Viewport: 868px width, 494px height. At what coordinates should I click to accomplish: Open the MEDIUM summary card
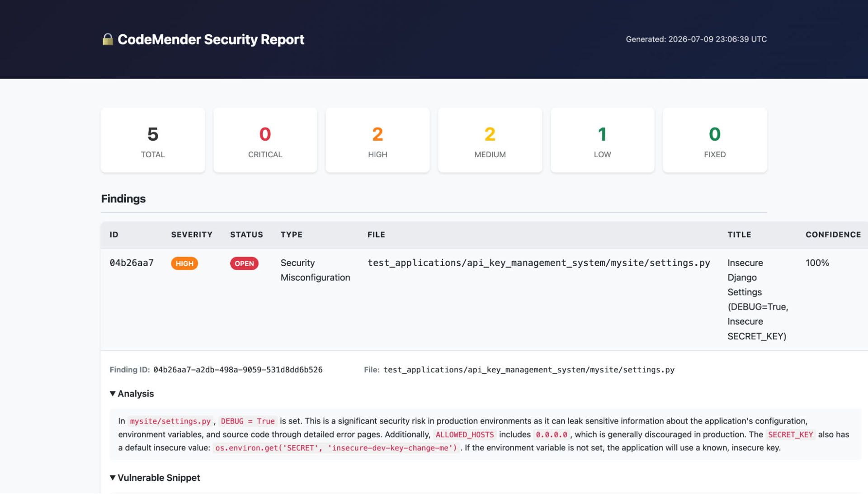pyautogui.click(x=490, y=140)
